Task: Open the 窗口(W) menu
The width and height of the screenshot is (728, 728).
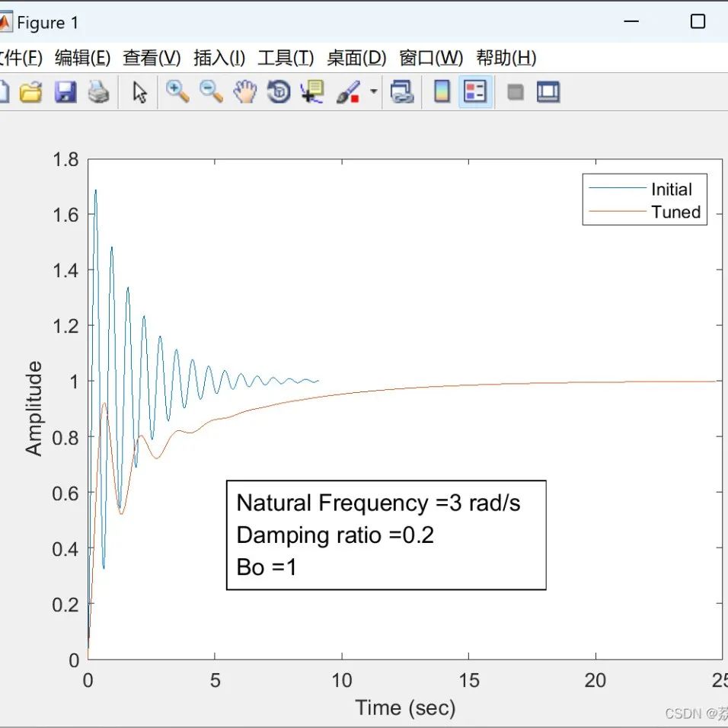Action: (x=431, y=58)
